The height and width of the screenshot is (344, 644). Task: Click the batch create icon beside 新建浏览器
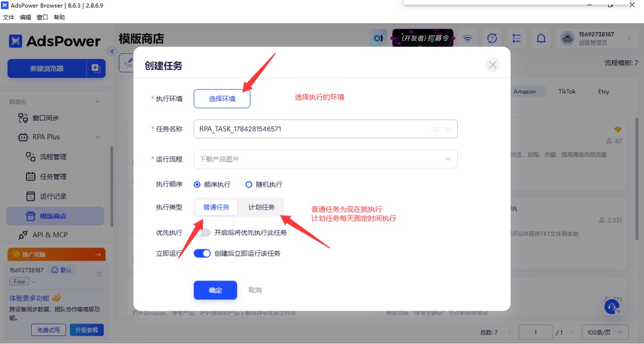(x=96, y=68)
